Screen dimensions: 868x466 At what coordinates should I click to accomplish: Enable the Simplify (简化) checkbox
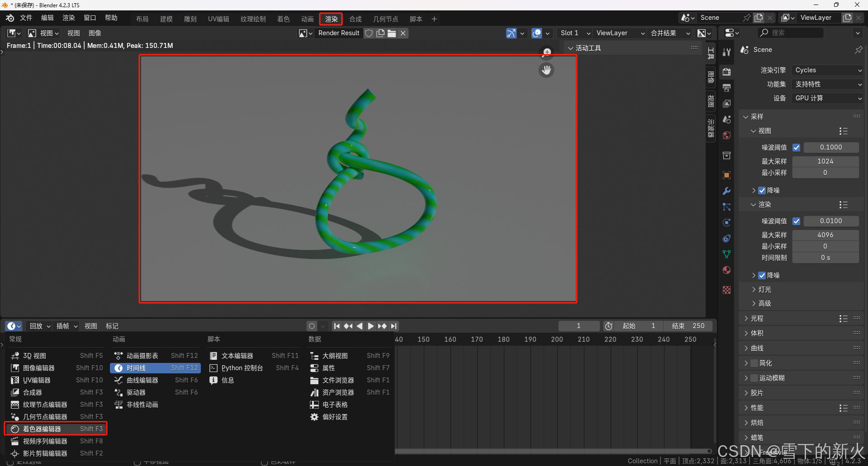754,363
